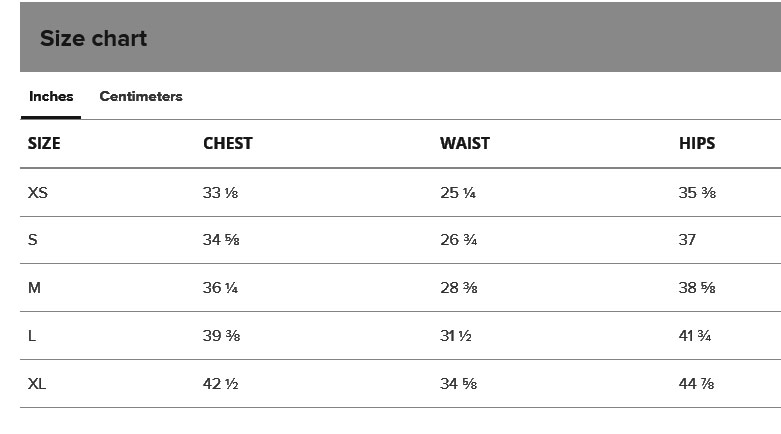Click L chest value 39 ⅜
The width and height of the screenshot is (781, 434).
[221, 336]
